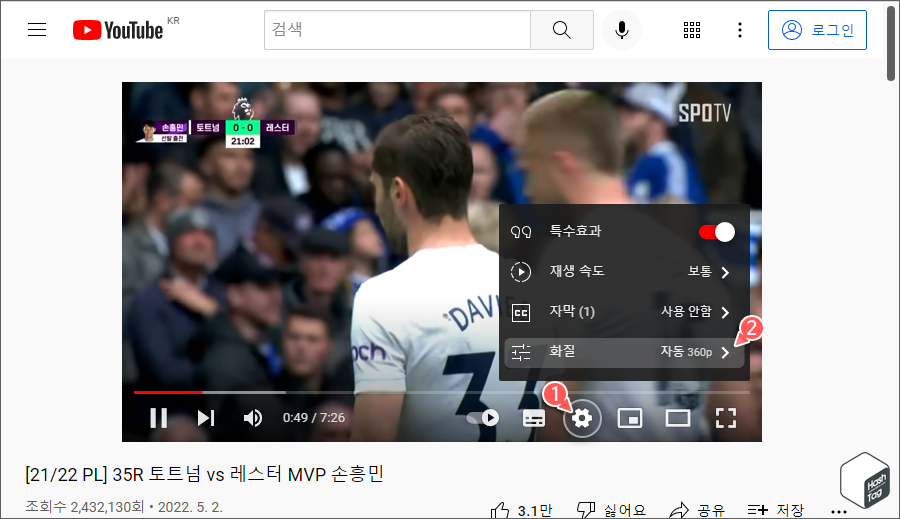Screen dimensions: 900x519
Task: Dislike the video with 싫어요
Action: coord(611,510)
